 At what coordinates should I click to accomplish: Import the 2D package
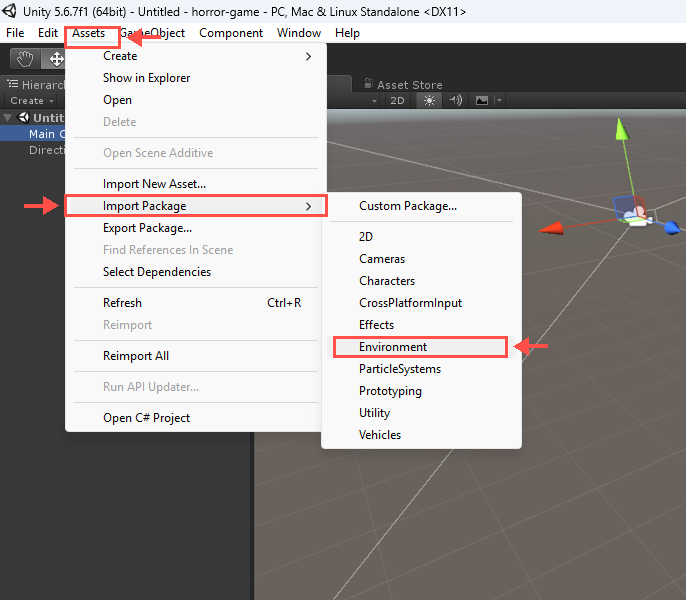[x=421, y=237]
